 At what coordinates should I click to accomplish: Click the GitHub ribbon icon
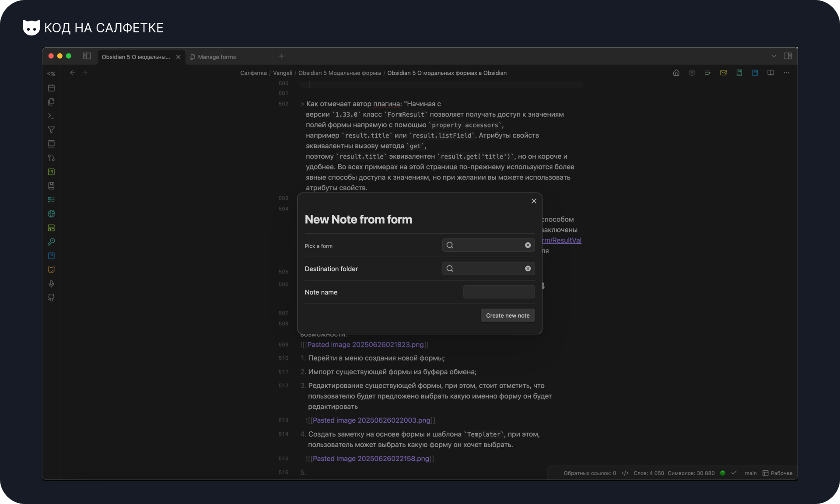pos(51,298)
